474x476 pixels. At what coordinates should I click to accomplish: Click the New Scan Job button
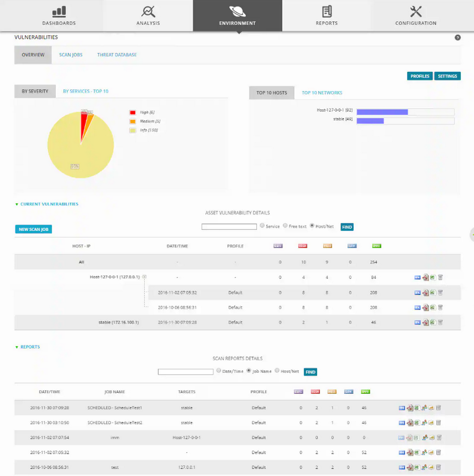pyautogui.click(x=33, y=229)
